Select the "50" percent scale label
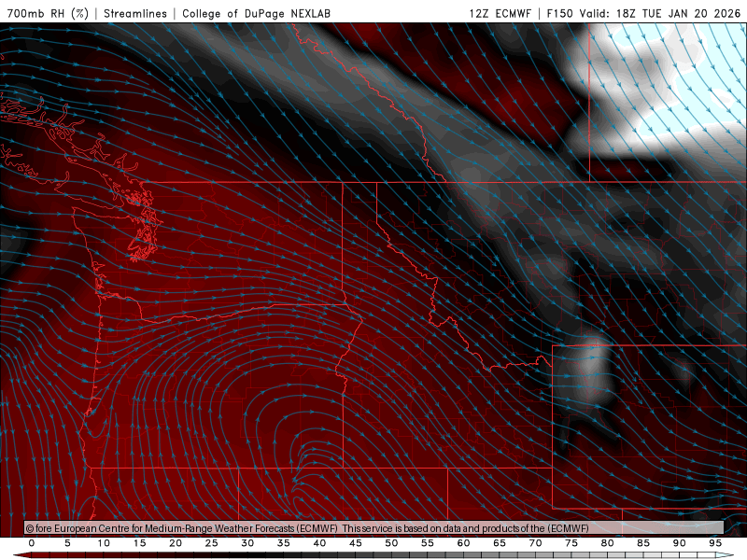Viewport: 747px width, 560px height. point(391,543)
